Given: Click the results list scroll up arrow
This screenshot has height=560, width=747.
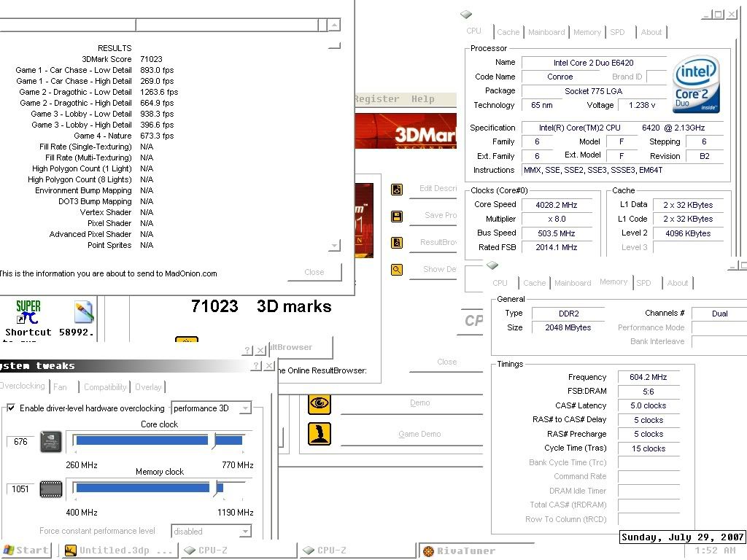Looking at the screenshot, I should coord(335,25).
